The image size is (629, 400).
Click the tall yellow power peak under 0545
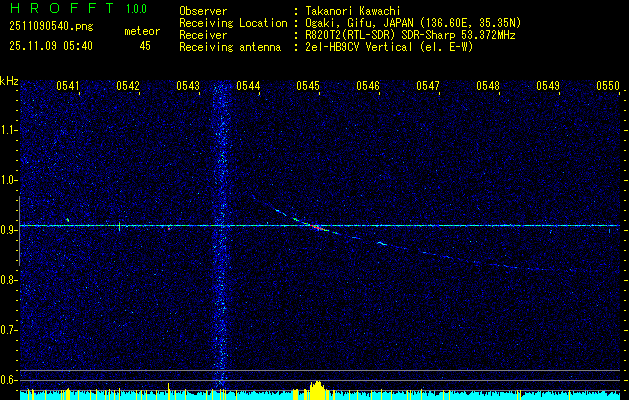(317, 390)
